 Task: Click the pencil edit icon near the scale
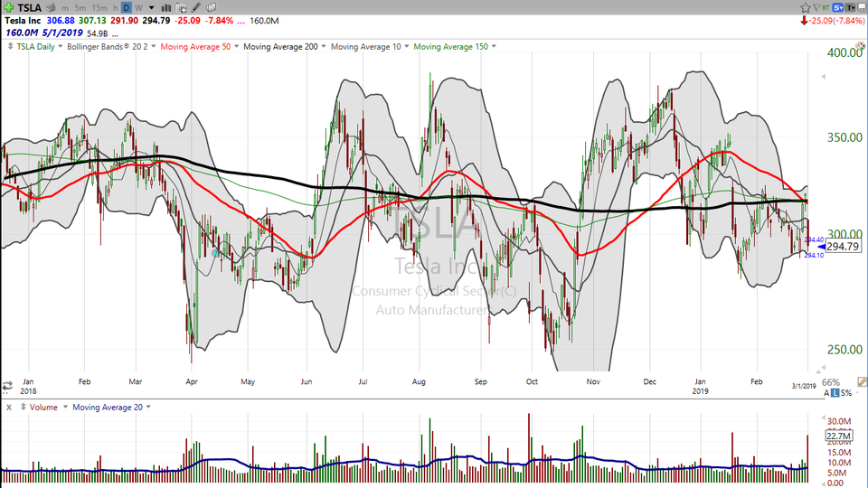[x=862, y=381]
